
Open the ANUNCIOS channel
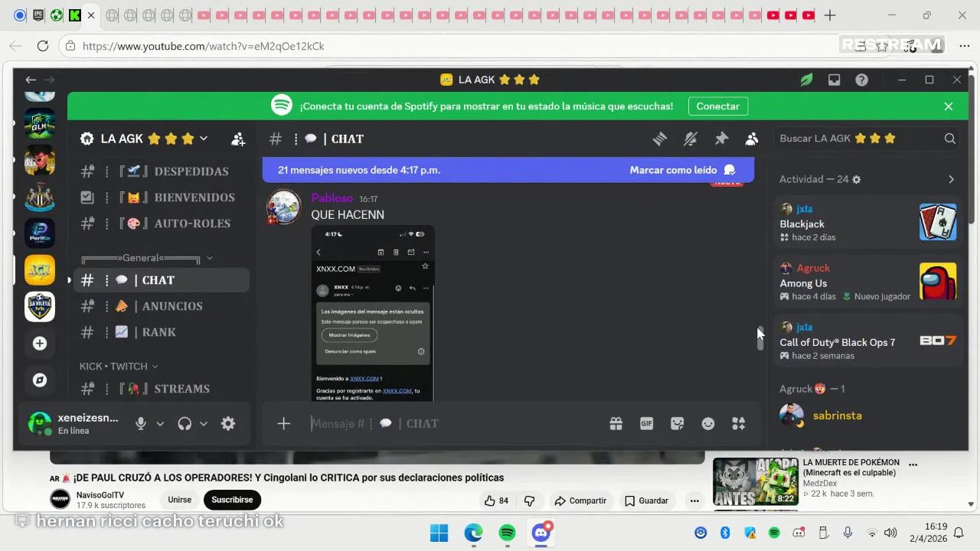point(163,306)
